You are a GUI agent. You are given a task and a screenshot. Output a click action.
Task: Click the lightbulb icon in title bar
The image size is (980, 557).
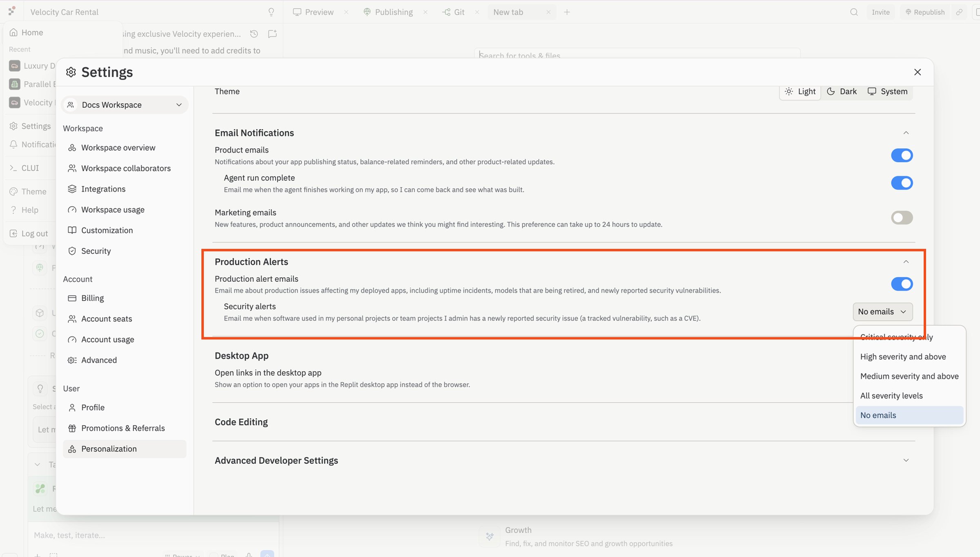[x=271, y=12]
